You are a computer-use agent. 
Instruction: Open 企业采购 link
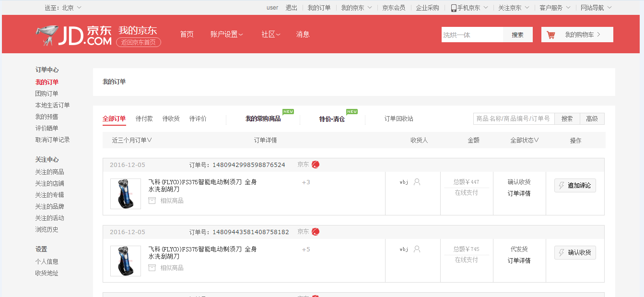[x=427, y=8]
